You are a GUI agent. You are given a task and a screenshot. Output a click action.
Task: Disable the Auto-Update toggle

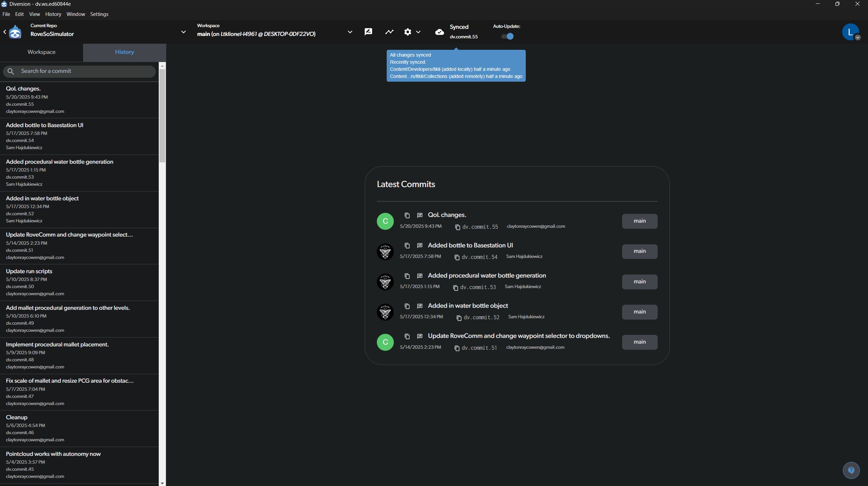pos(507,36)
